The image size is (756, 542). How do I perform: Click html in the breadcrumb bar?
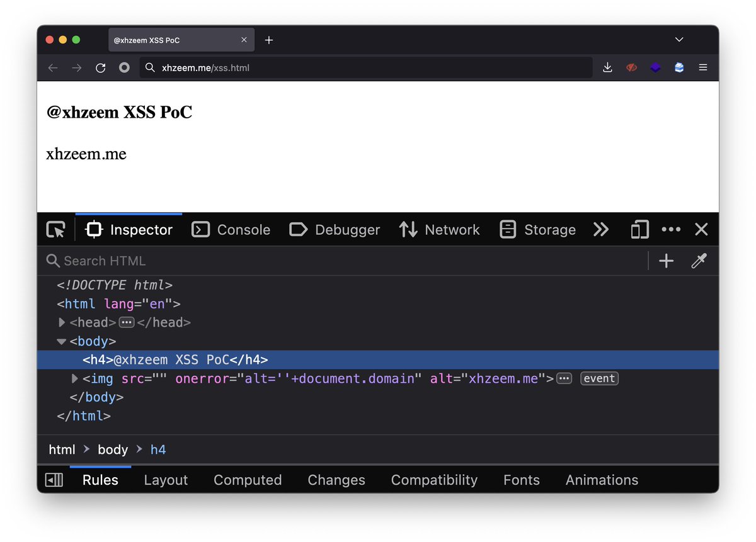click(62, 449)
